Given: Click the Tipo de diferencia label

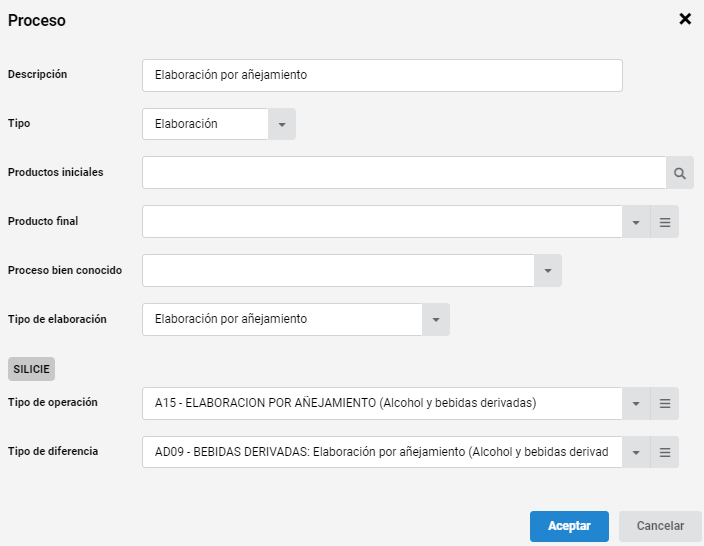Looking at the screenshot, I should pos(53,451).
